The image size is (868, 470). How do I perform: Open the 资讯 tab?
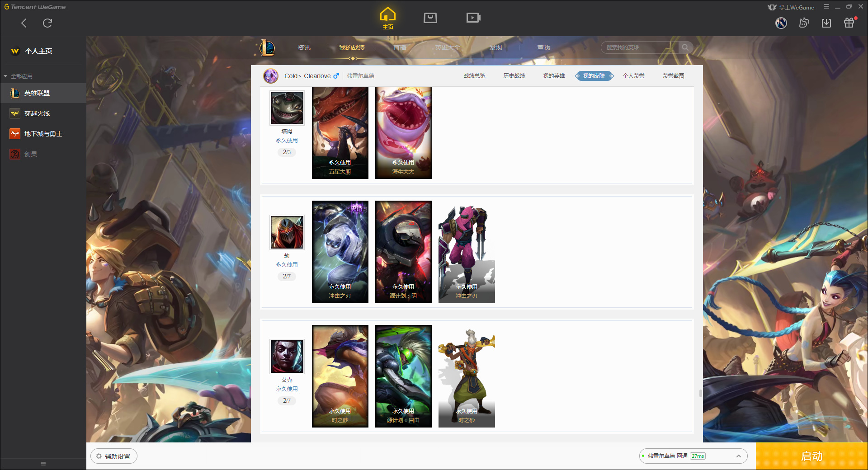click(304, 47)
